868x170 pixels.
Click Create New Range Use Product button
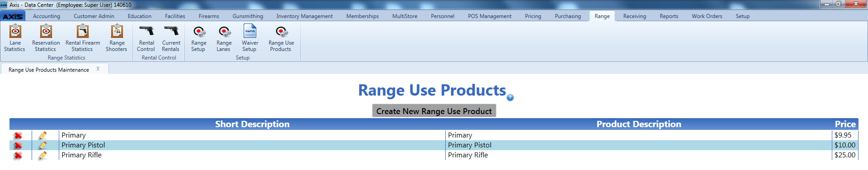pos(434,111)
